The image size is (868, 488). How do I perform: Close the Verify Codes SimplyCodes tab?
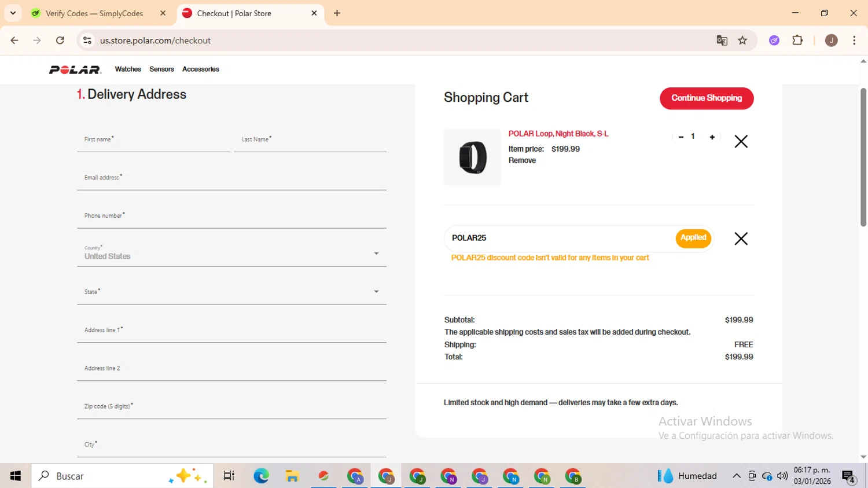(163, 13)
